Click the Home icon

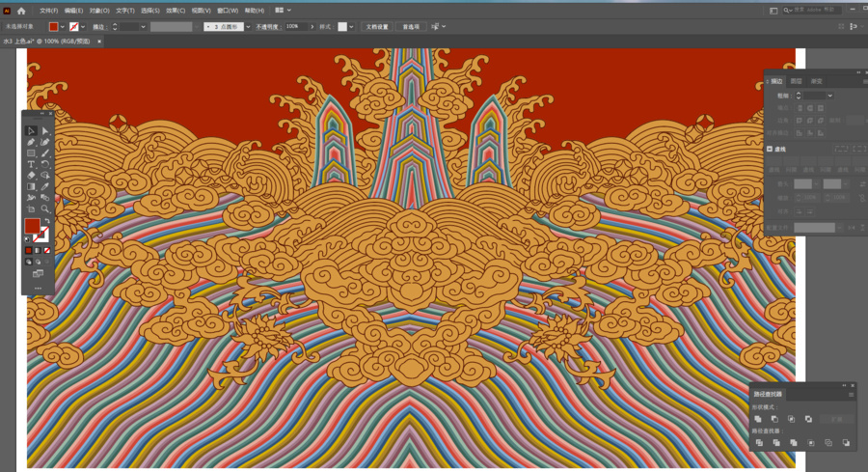(x=21, y=11)
